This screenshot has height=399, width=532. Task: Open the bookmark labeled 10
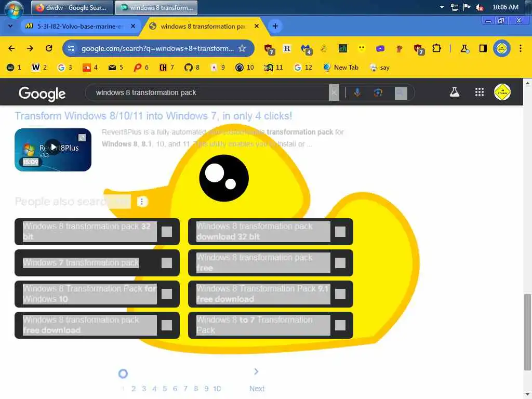[245, 68]
